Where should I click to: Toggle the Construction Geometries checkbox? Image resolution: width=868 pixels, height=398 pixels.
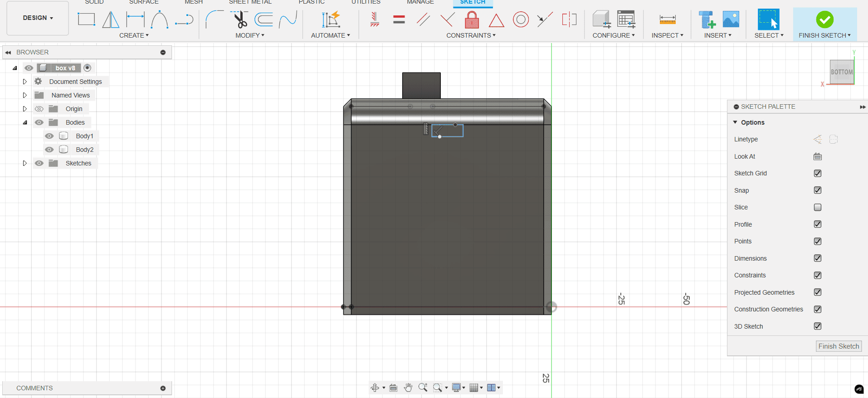[x=818, y=309]
